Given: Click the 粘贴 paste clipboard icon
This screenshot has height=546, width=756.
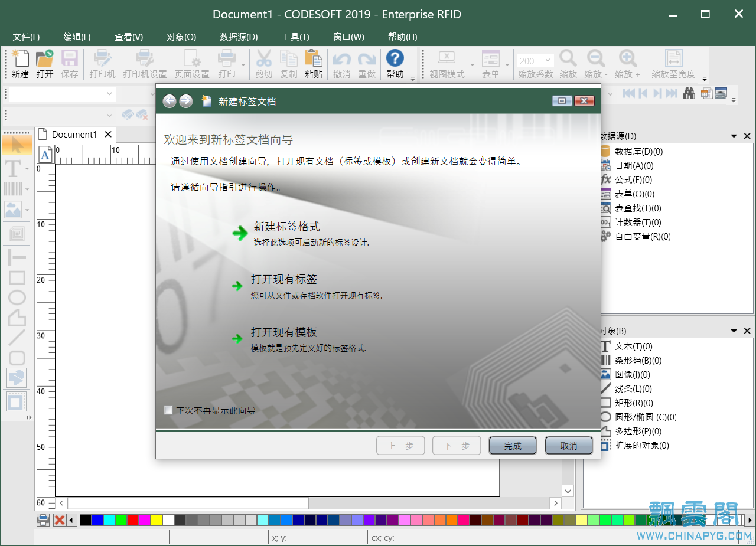Looking at the screenshot, I should pyautogui.click(x=314, y=64).
